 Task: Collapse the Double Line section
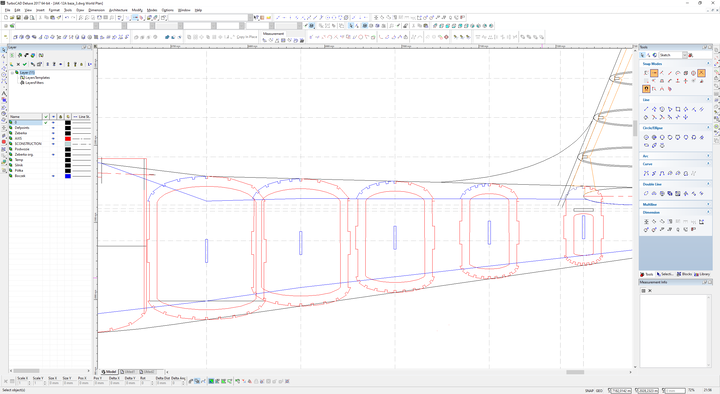(708, 184)
